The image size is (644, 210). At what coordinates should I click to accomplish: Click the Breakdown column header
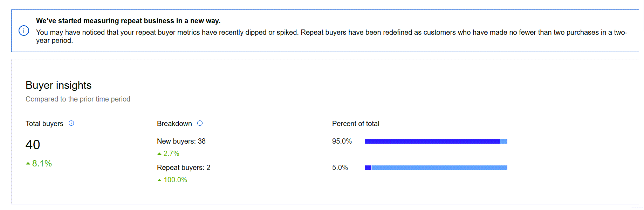pyautogui.click(x=174, y=123)
